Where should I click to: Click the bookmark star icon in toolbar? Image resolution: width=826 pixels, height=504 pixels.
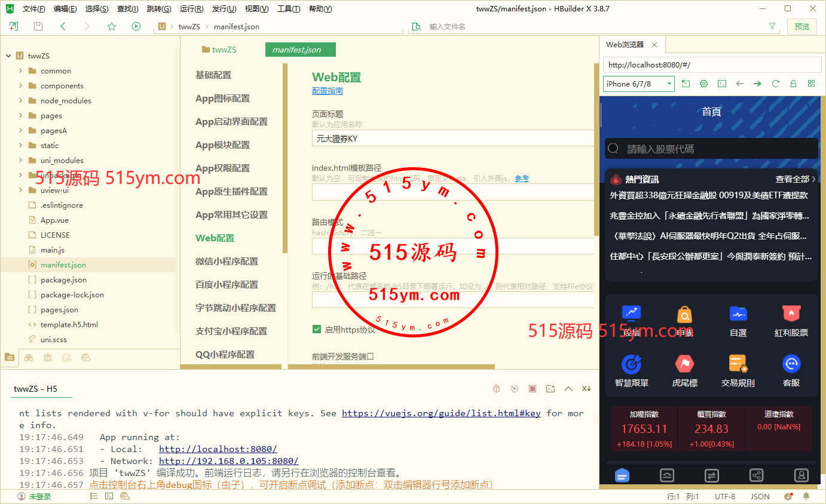112,26
